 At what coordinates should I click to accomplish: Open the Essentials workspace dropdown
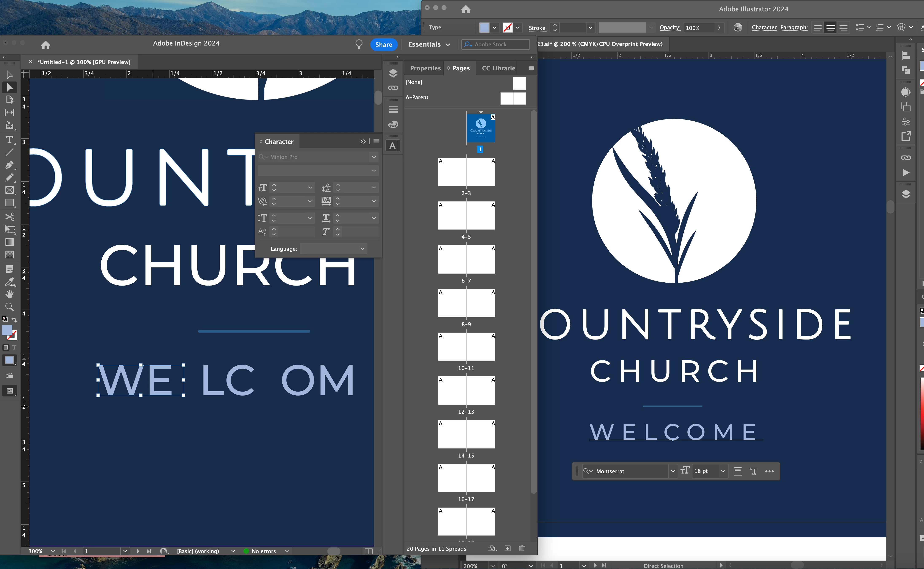429,44
